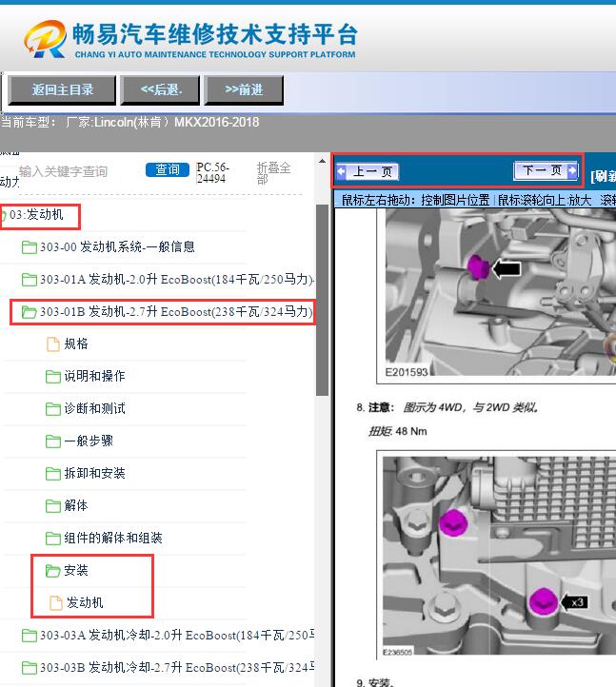The width and height of the screenshot is (616, 687).
Task: Click the 当前车型 Lincoln MKX2016-2018 text
Action: pos(129,122)
